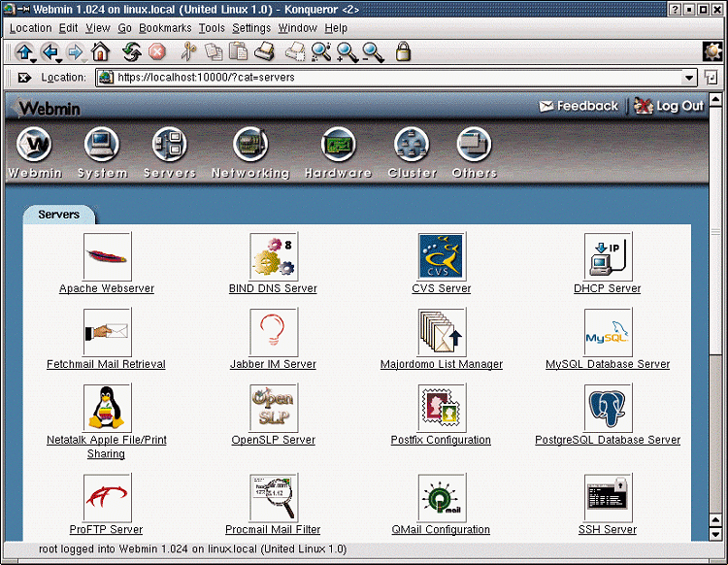The height and width of the screenshot is (565, 728).
Task: Click the Find magnifier icon
Action: 321,51
